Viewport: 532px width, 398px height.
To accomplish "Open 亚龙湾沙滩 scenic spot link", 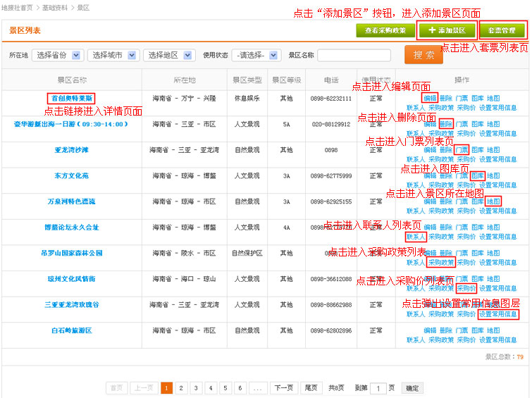I will coord(71,150).
